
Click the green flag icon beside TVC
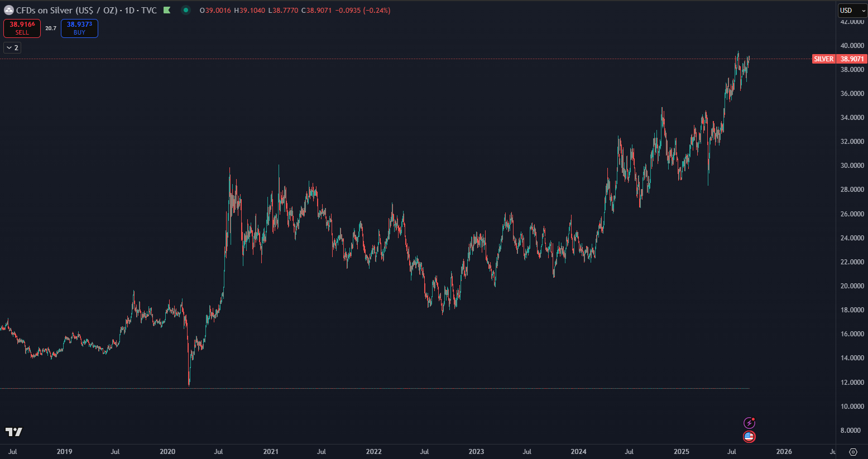pyautogui.click(x=167, y=11)
